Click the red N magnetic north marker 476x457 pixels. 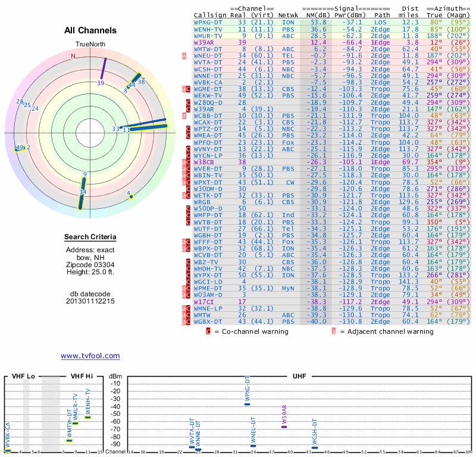73,56
